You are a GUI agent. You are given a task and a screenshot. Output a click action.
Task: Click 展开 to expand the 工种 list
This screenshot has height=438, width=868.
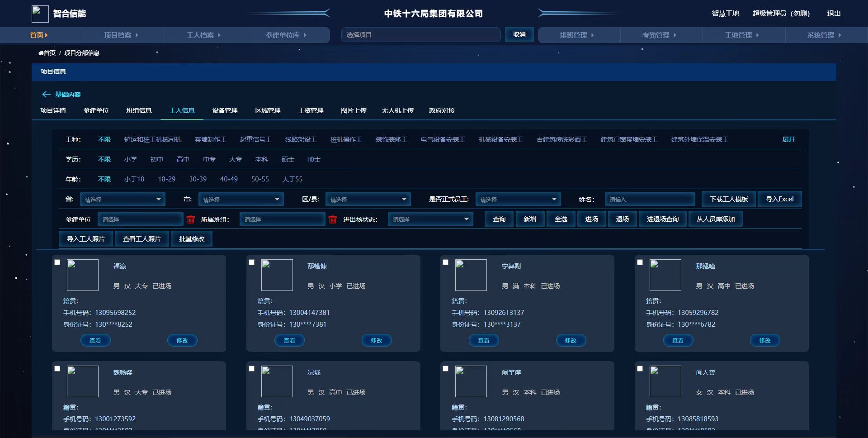(x=788, y=139)
